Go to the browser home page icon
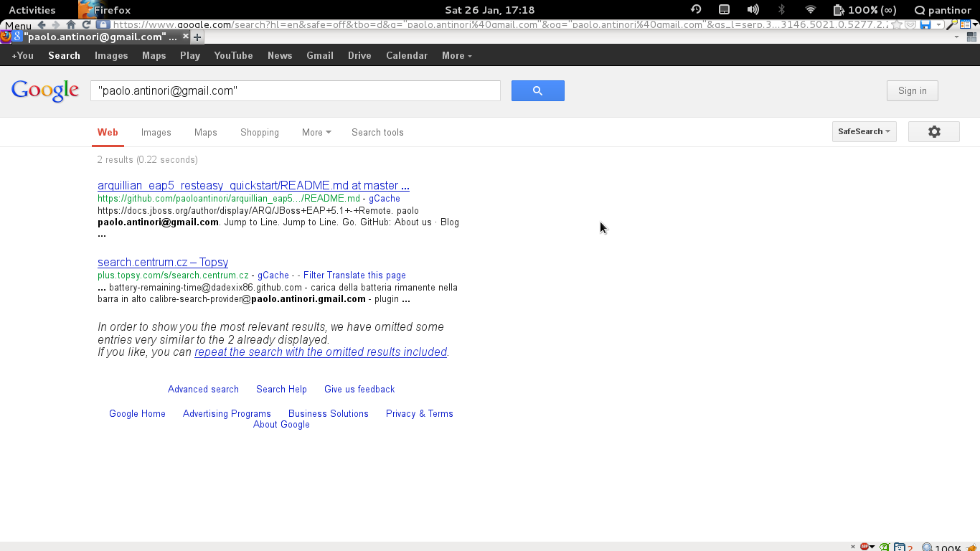The image size is (980, 551). (71, 24)
